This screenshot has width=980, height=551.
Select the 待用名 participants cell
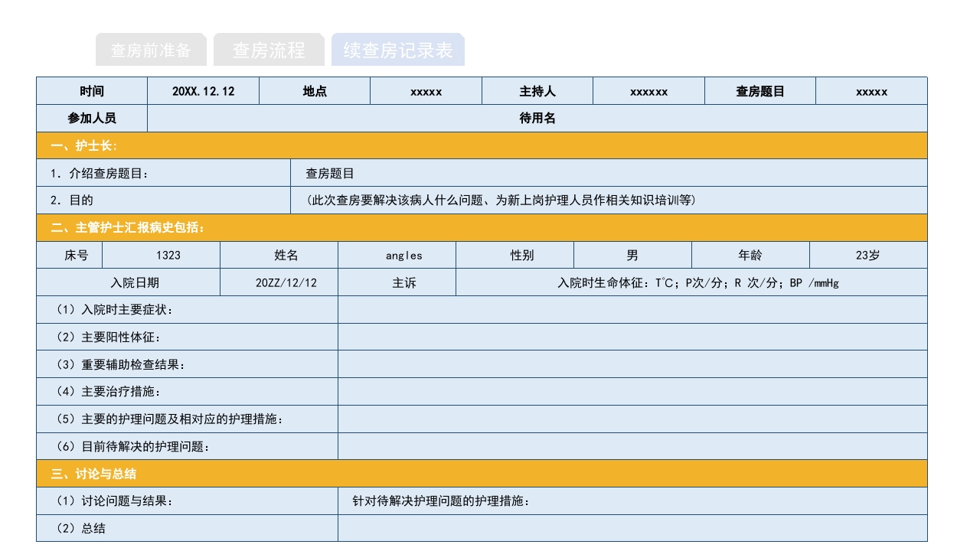[536, 118]
